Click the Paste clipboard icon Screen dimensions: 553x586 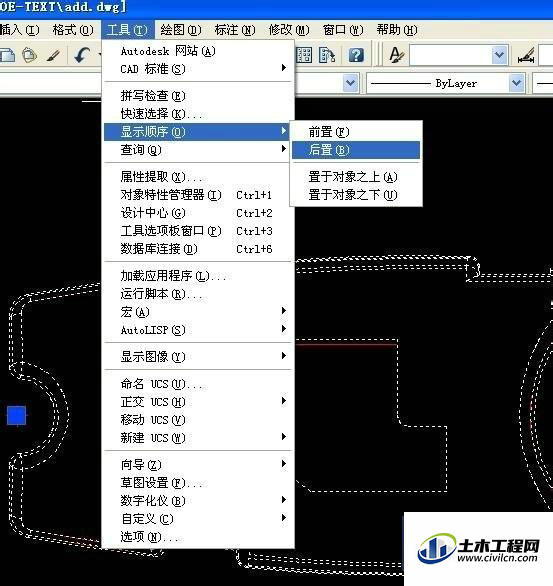pos(29,55)
